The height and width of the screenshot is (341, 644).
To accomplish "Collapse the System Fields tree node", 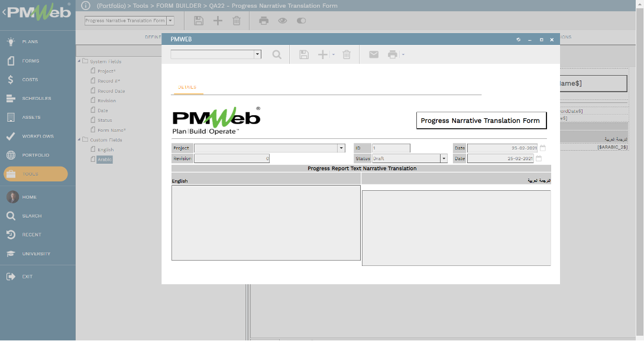I will tap(79, 61).
